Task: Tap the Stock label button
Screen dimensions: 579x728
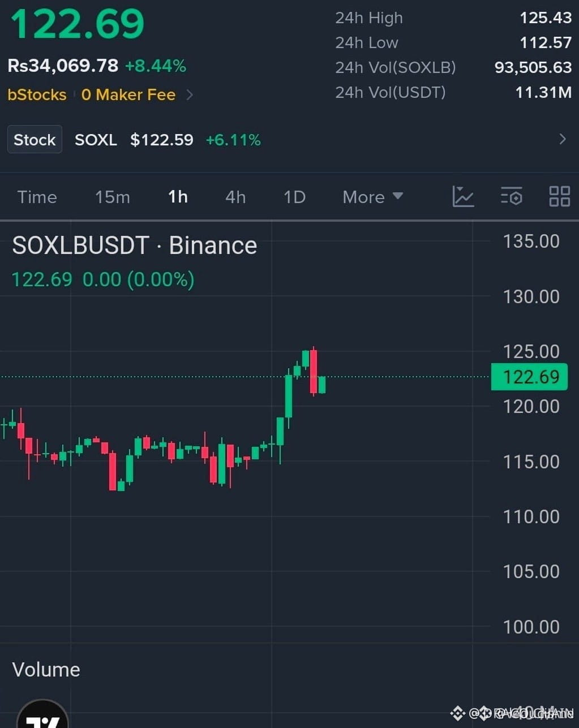Action: [x=35, y=140]
